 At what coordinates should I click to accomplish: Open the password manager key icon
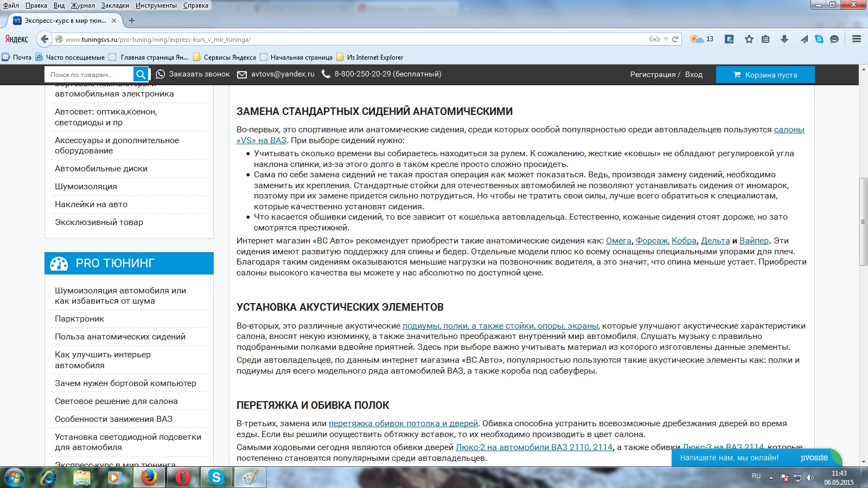click(730, 39)
